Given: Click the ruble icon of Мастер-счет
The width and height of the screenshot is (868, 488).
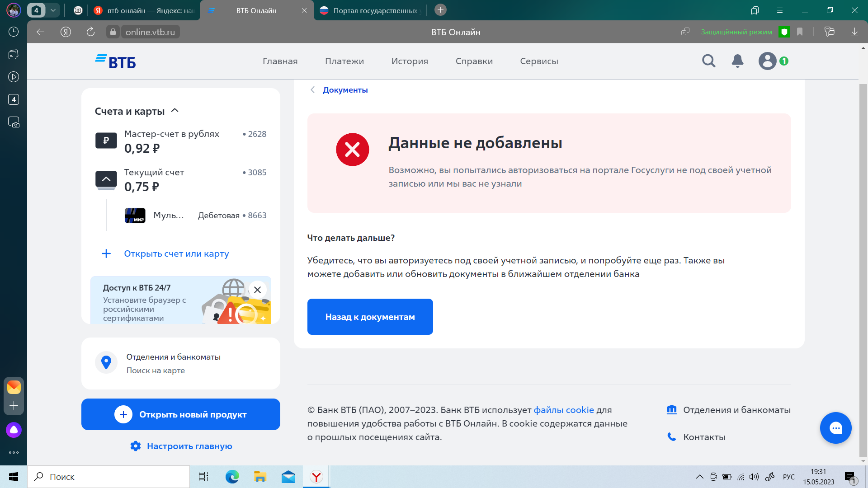Looking at the screenshot, I should [x=106, y=141].
